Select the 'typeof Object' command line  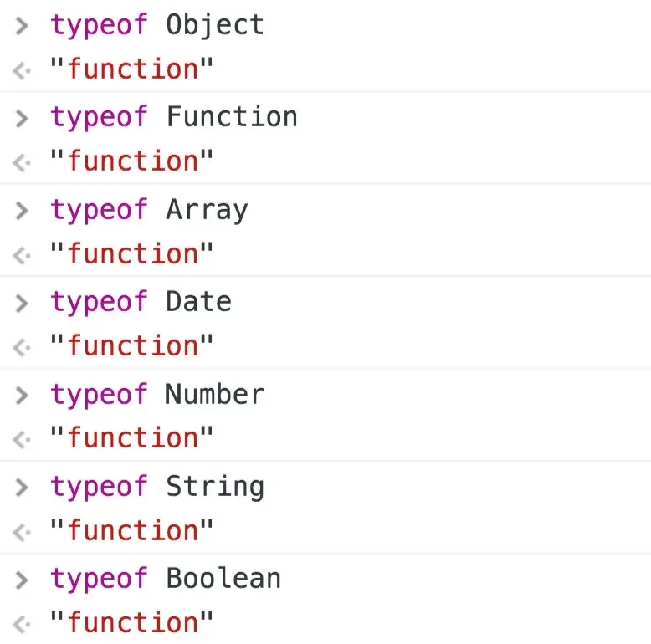tap(157, 26)
